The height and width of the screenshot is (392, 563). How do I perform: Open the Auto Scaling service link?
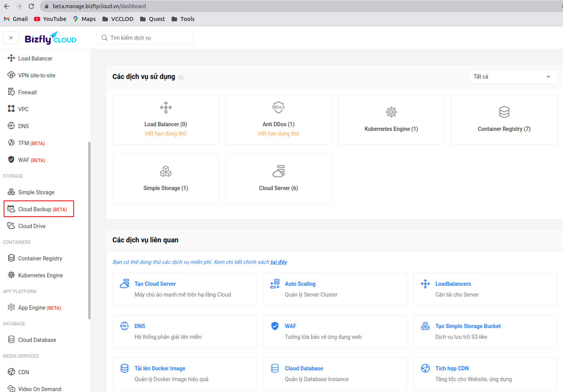coord(300,284)
